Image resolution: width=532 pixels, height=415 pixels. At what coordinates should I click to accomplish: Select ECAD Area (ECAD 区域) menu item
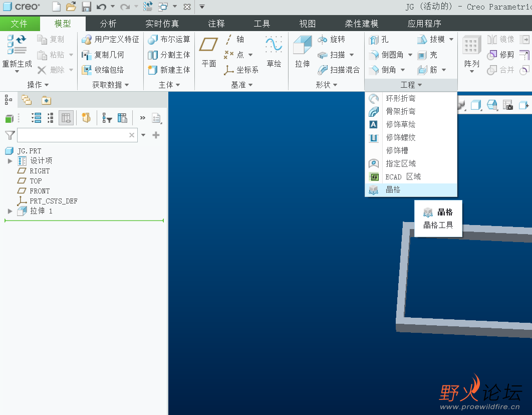[x=411, y=177]
